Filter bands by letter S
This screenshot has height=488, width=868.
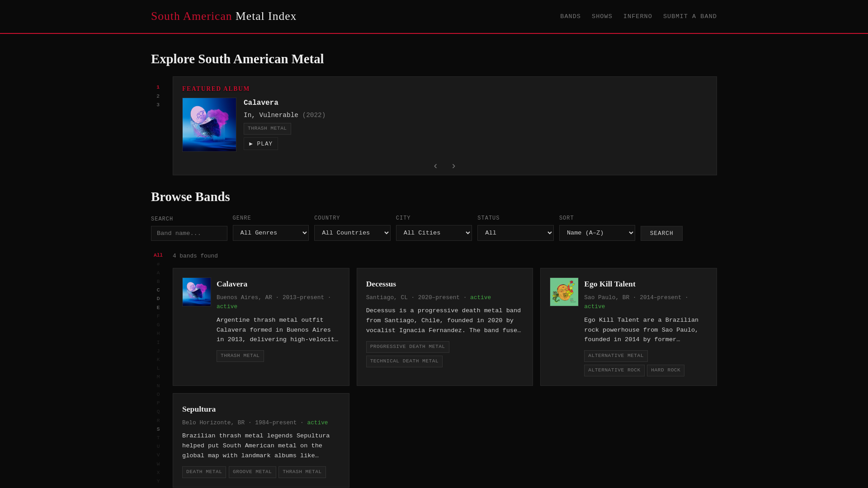(x=158, y=429)
